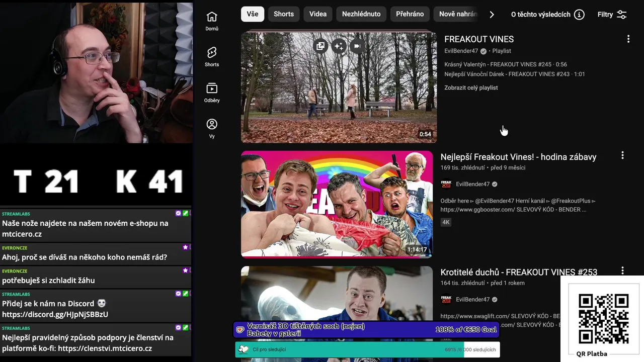Click the description text with ggbooster.com link

(x=518, y=205)
